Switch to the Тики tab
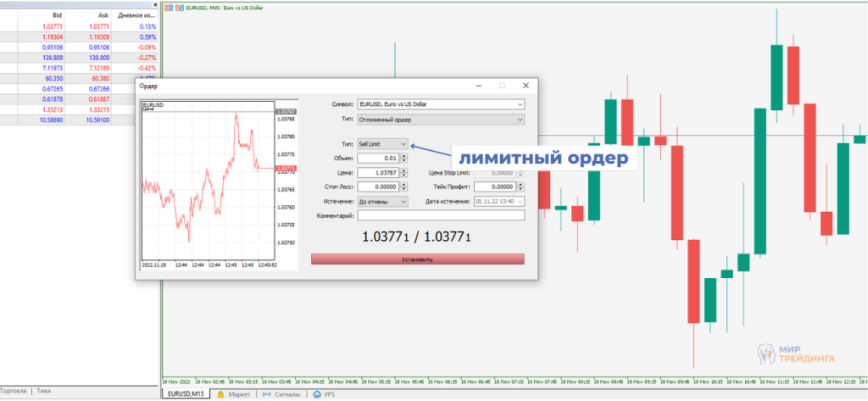The height and width of the screenshot is (401, 868). tap(43, 390)
